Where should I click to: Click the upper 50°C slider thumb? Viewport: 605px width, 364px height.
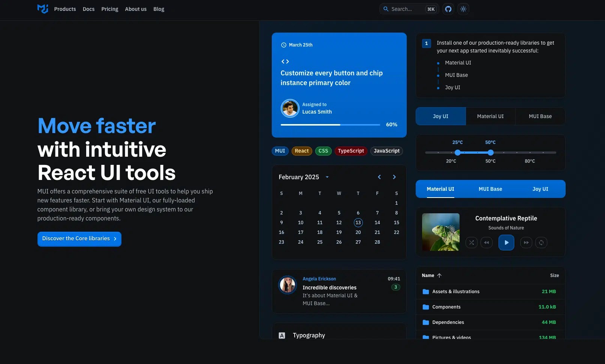pos(491,153)
